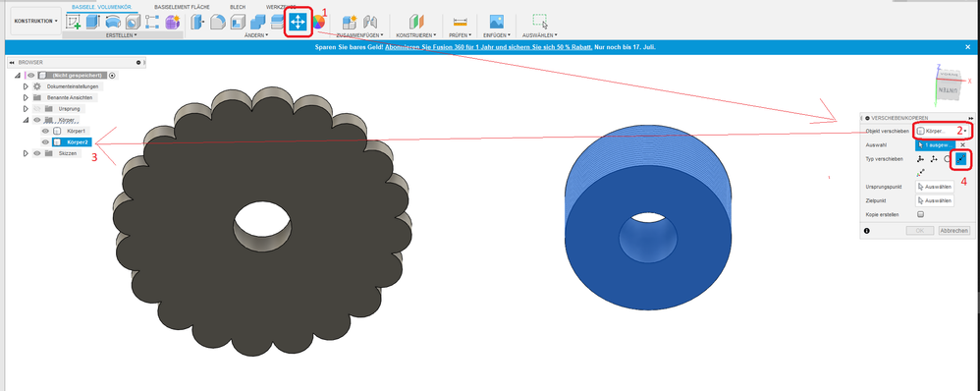Select the Shell tool icon
Image resolution: width=980 pixels, height=391 pixels.
(238, 23)
